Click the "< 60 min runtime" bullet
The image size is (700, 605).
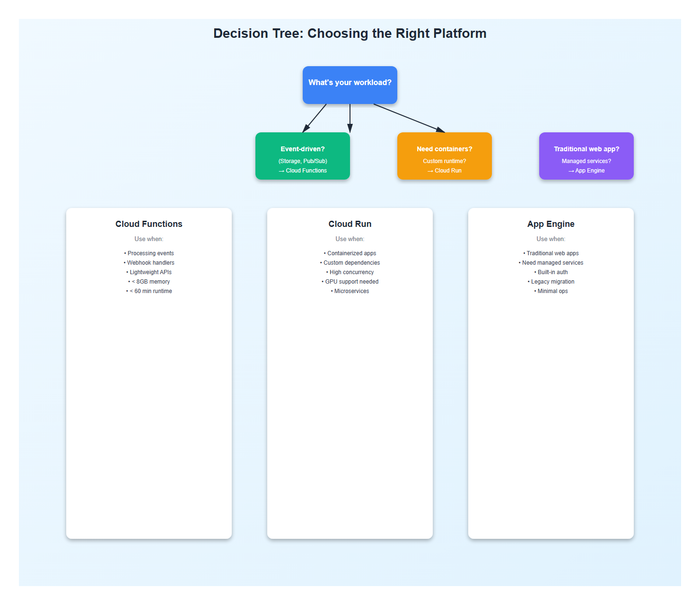coord(149,291)
